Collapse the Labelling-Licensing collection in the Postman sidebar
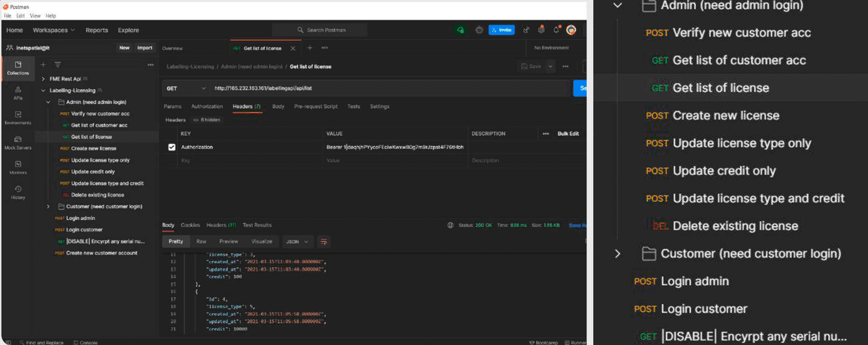Screen dimensions: 868x345 click(x=44, y=90)
